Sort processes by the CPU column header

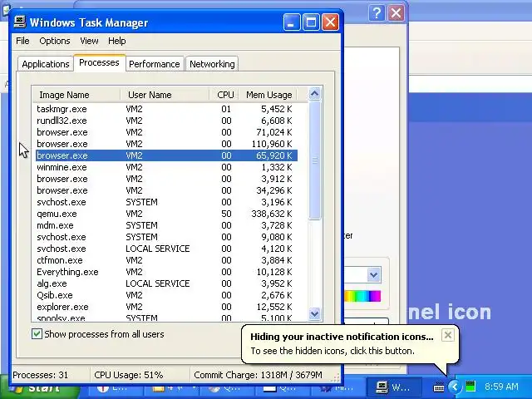coord(224,95)
